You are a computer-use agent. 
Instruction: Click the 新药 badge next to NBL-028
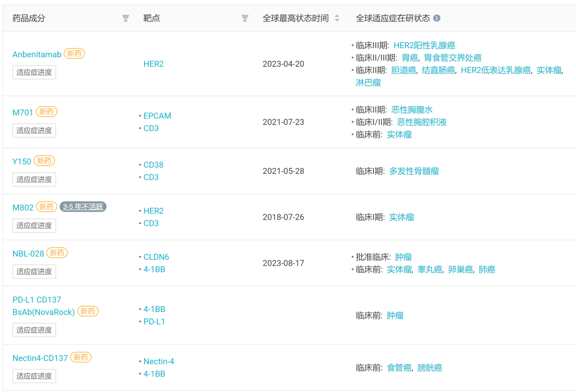coord(57,253)
